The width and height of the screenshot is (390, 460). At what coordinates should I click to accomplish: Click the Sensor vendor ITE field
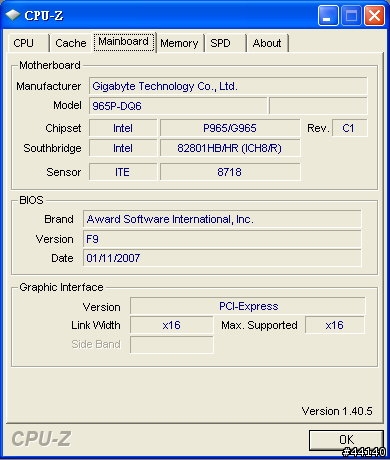[x=123, y=172]
